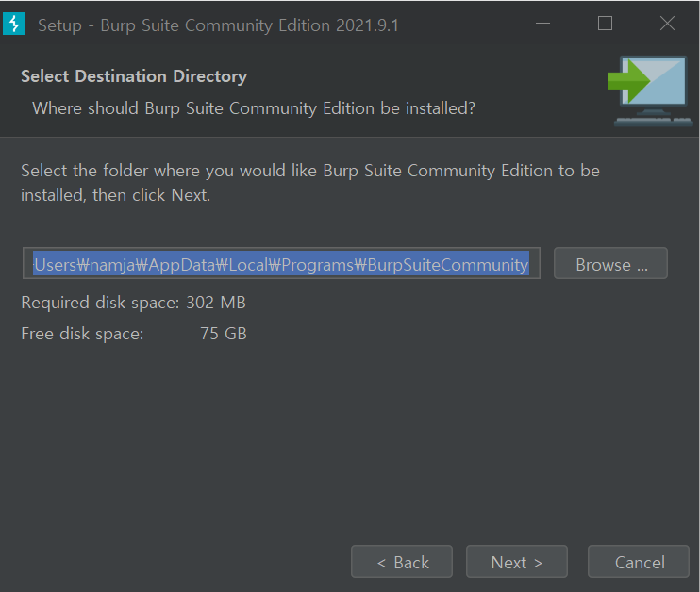The image size is (700, 592).
Task: Click the '75 GB' free space value
Action: 224,334
